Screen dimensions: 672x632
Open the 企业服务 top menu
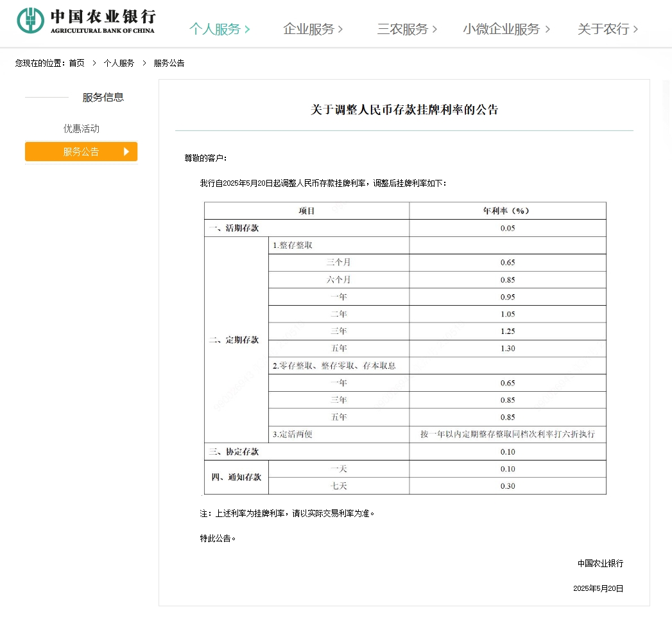click(x=308, y=29)
